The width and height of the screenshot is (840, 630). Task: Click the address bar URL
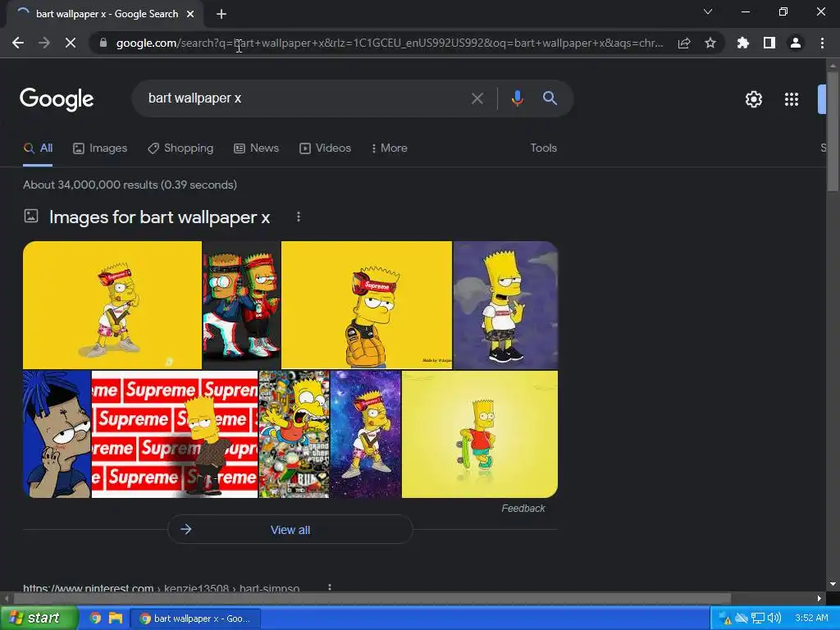(x=390, y=43)
